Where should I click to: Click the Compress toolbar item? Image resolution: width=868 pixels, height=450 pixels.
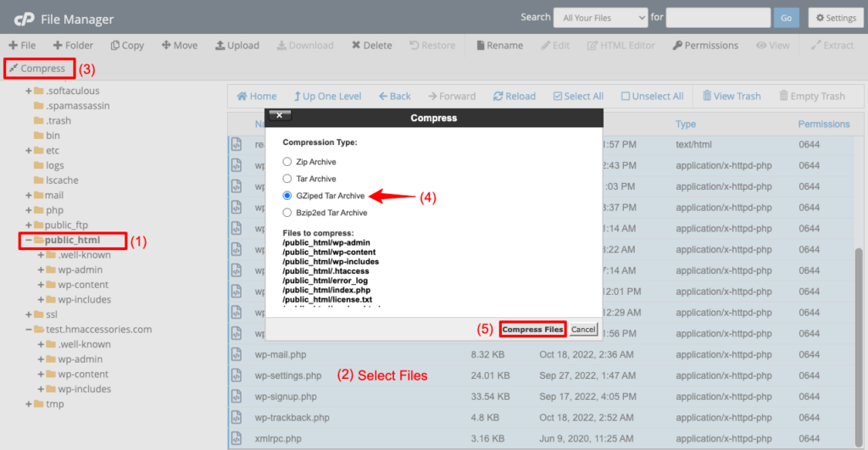click(38, 68)
